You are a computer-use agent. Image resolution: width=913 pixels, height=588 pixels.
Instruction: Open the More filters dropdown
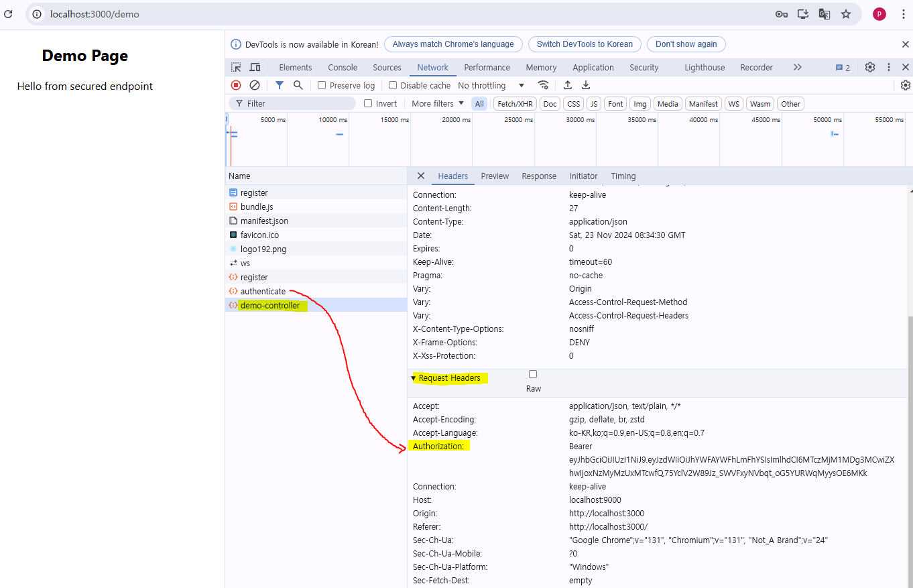[438, 103]
